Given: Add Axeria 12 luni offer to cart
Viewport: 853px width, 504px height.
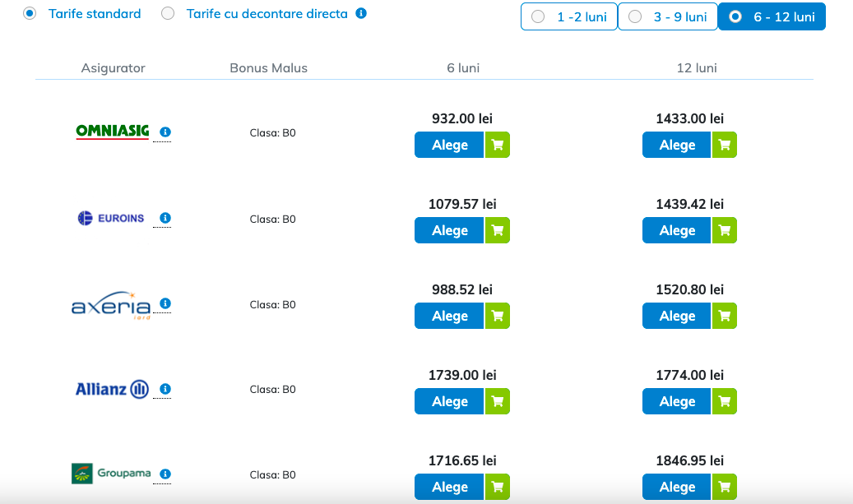Looking at the screenshot, I should [724, 316].
